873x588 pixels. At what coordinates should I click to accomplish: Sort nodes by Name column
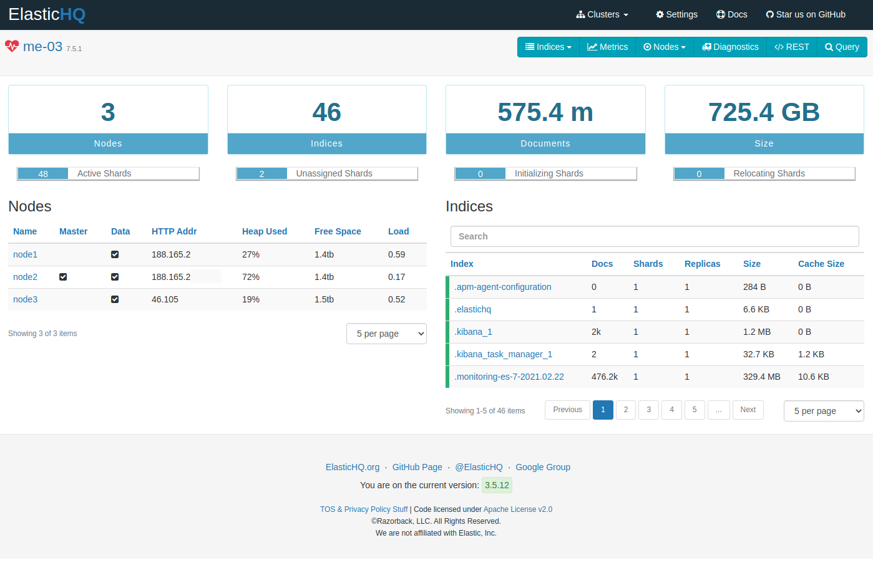pyautogui.click(x=25, y=231)
